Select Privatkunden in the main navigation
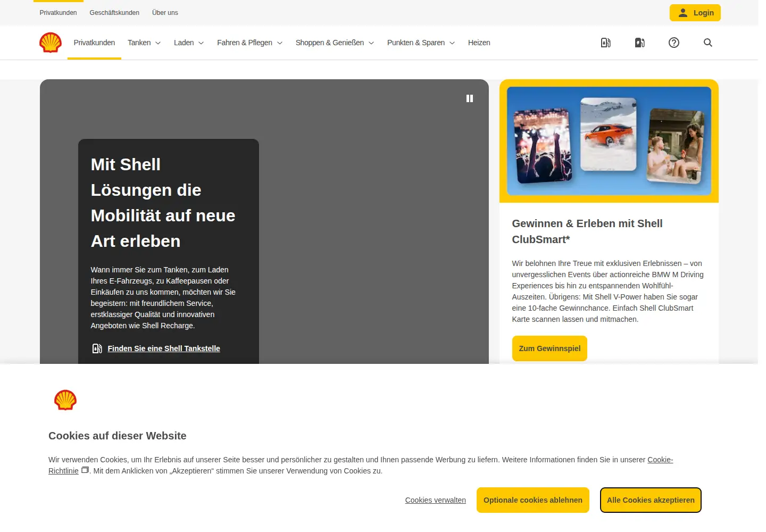This screenshot has height=532, width=766. click(94, 43)
